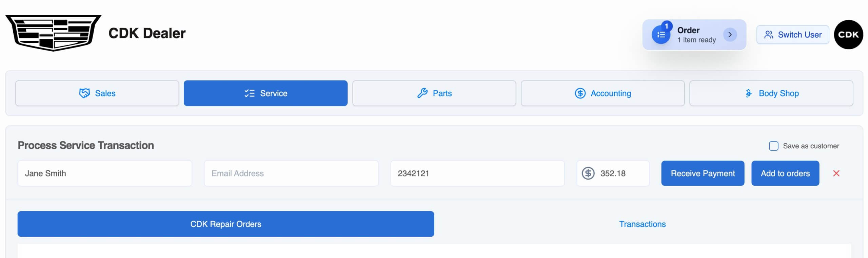Select the CDK Repair Orders tab
The image size is (868, 258).
226,224
